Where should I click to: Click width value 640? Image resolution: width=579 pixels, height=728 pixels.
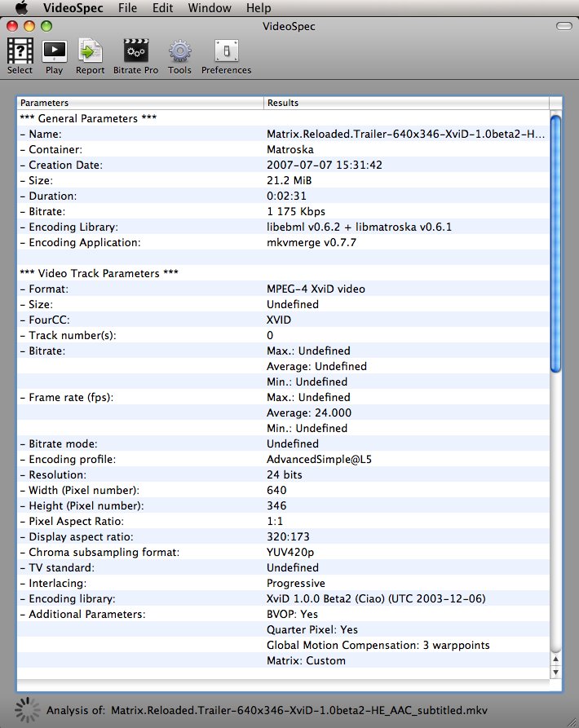276,490
